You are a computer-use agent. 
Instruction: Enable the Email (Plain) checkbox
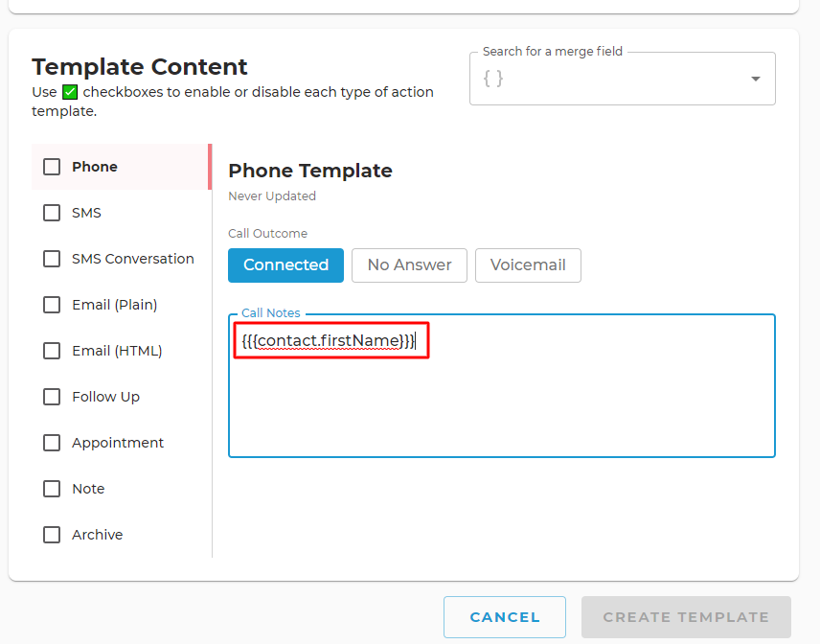click(x=52, y=305)
